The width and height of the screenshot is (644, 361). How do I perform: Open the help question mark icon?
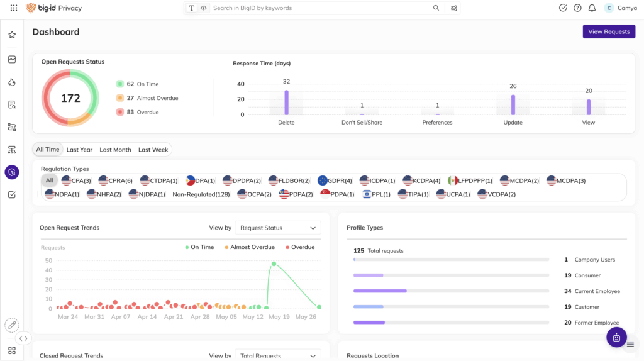pyautogui.click(x=577, y=8)
